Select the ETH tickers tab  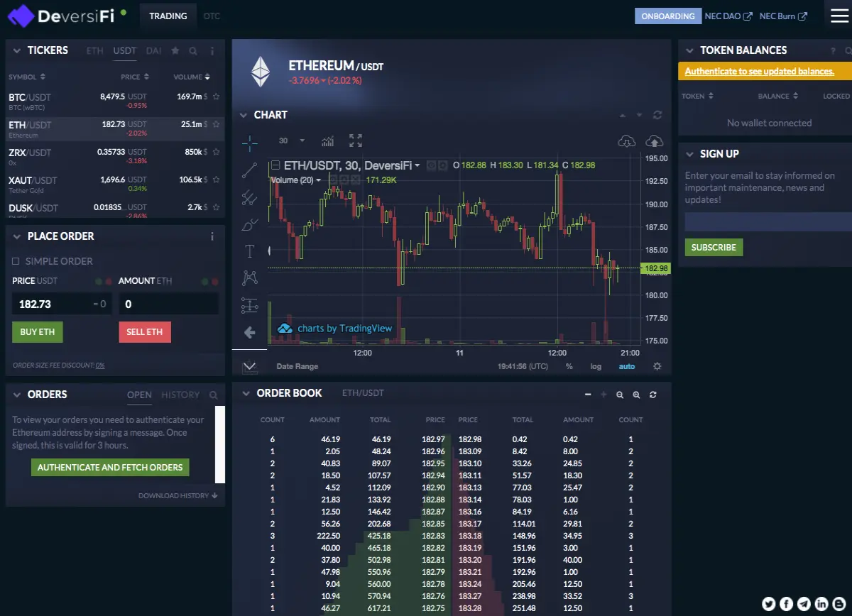(94, 51)
